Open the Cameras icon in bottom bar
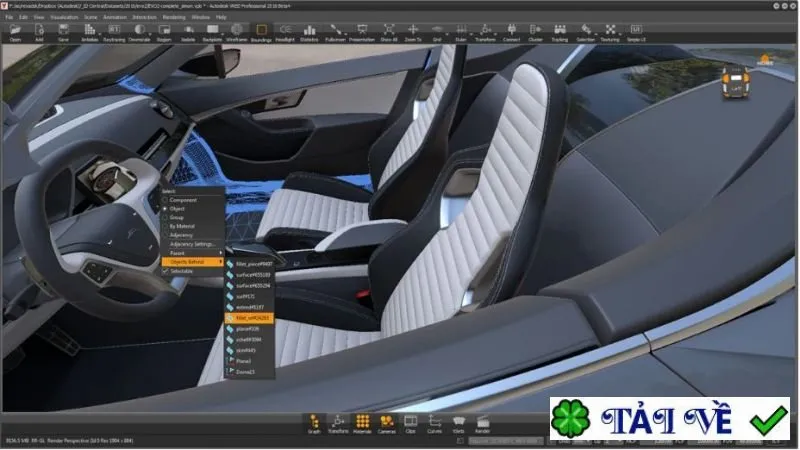 coord(387,424)
